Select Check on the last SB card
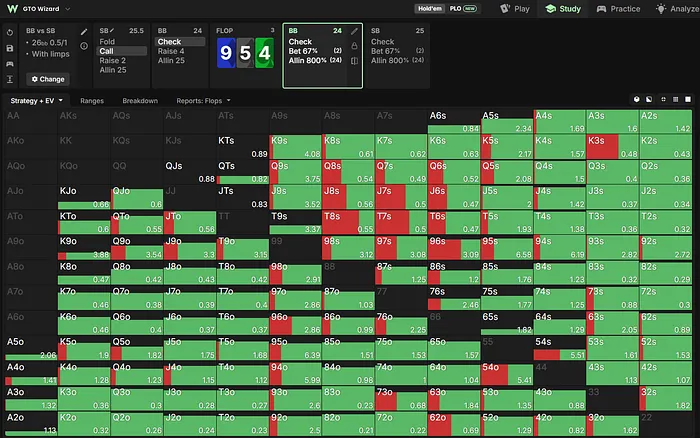The width and height of the screenshot is (700, 438). 383,42
